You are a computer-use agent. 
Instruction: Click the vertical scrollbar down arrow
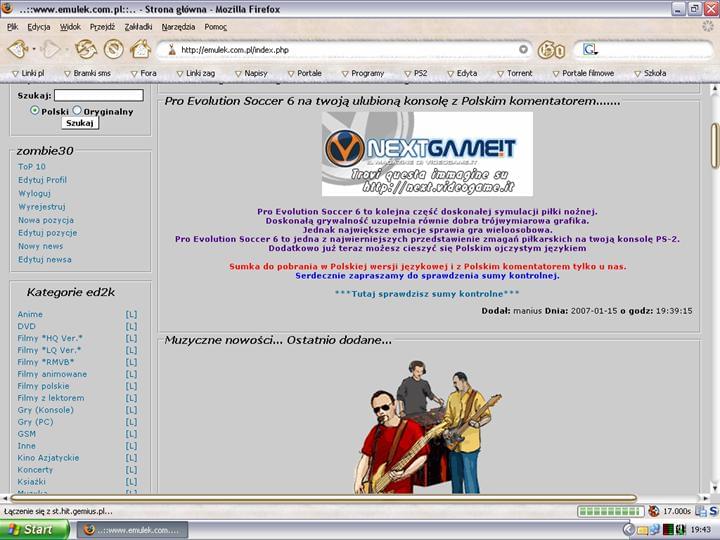coord(714,488)
